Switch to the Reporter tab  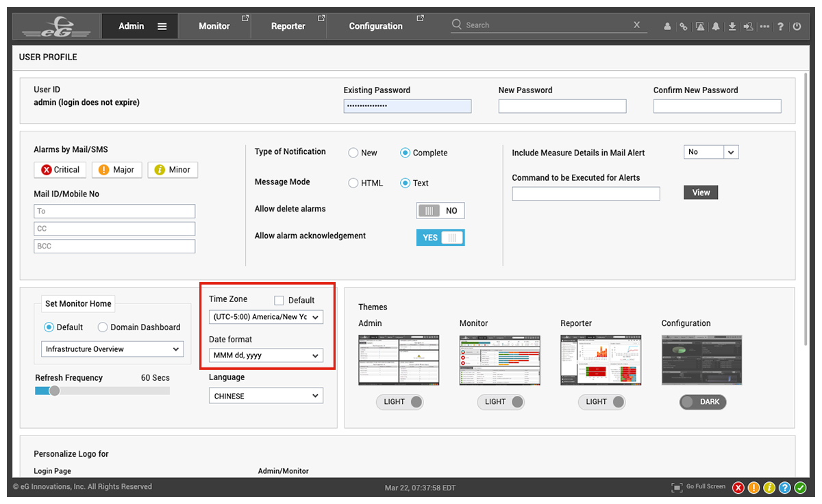[x=289, y=26]
